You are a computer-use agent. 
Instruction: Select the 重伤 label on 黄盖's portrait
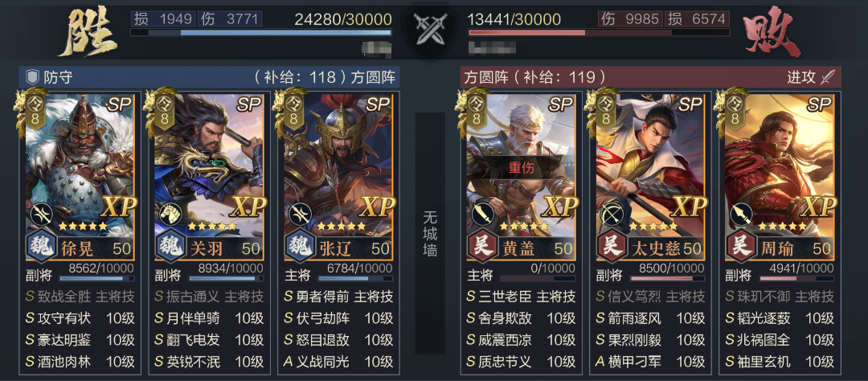[521, 168]
